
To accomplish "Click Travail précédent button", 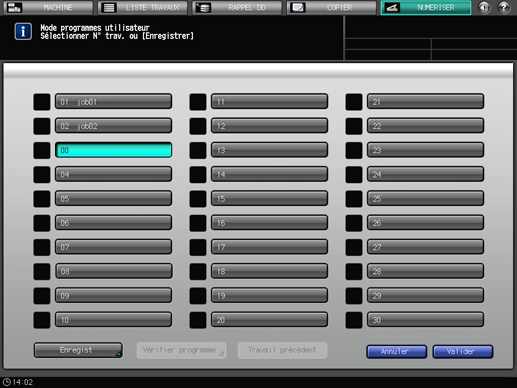I will tap(282, 350).
